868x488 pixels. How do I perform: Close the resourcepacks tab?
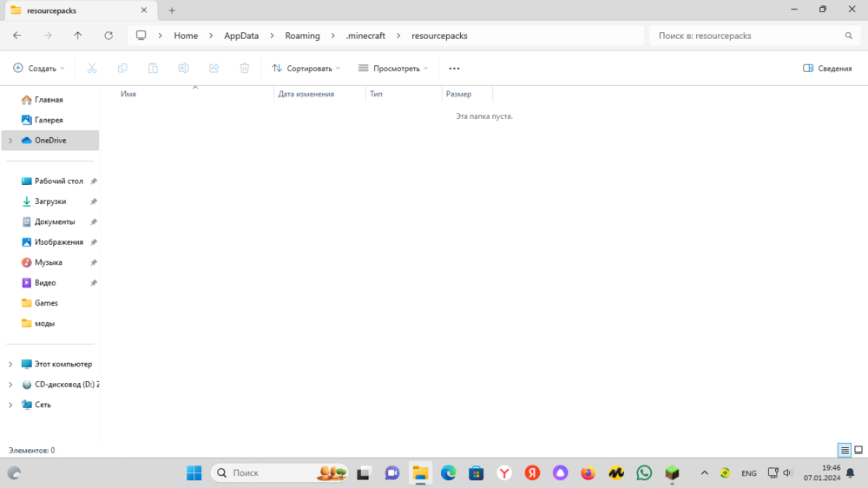(144, 10)
